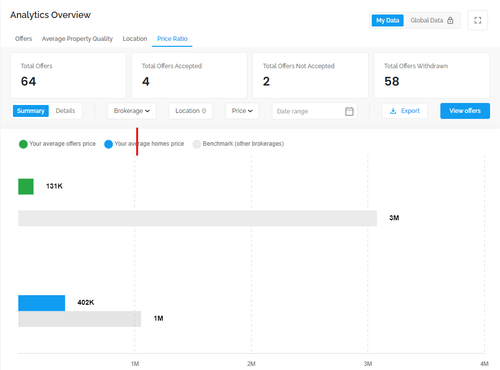The height and width of the screenshot is (370, 500).
Task: Click the Total Offers Withdrawn card
Action: [432, 75]
